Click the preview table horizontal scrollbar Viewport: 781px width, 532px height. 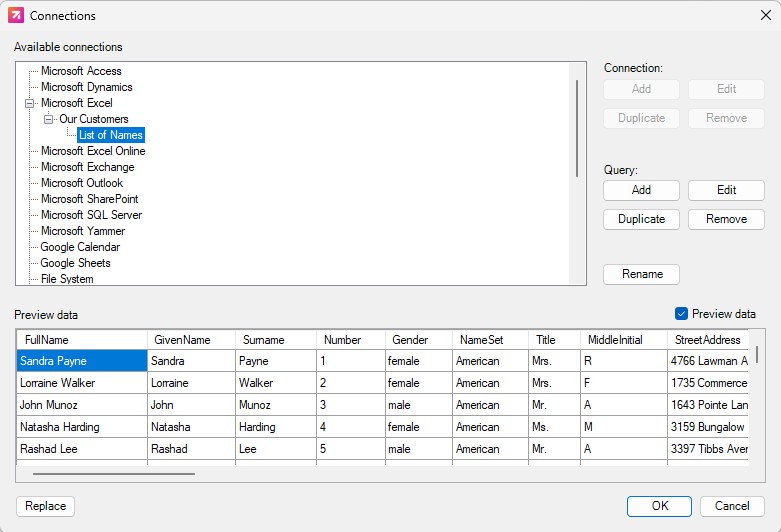[114, 474]
